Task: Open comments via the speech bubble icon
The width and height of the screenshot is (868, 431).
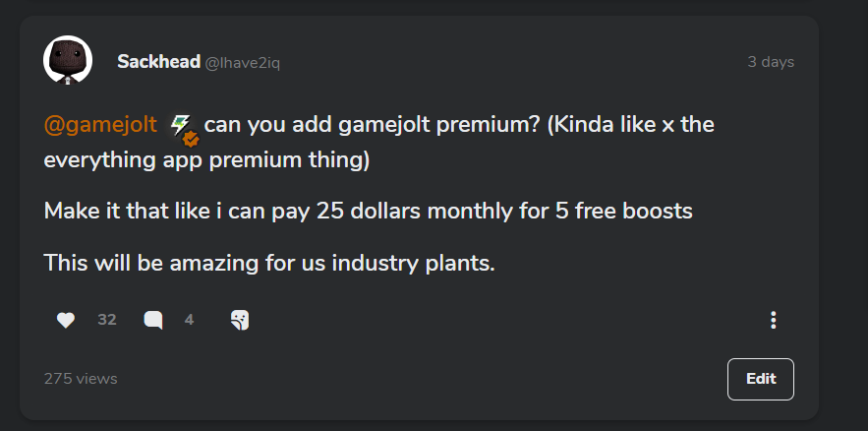Action: click(153, 320)
